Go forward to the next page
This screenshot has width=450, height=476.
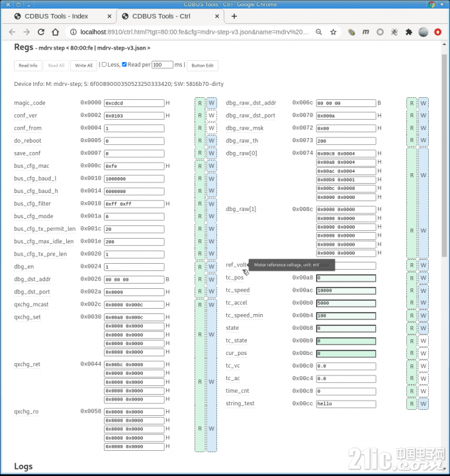[x=26, y=32]
